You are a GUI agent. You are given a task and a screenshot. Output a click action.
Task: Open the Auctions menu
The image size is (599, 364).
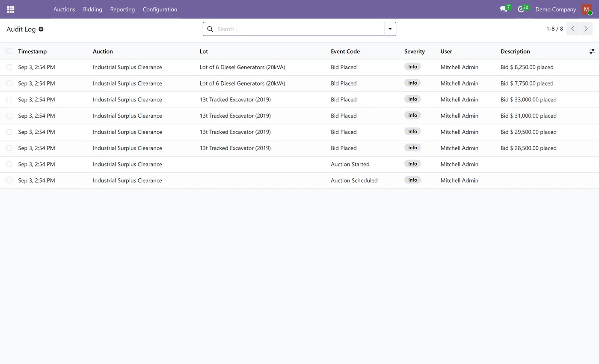point(64,9)
